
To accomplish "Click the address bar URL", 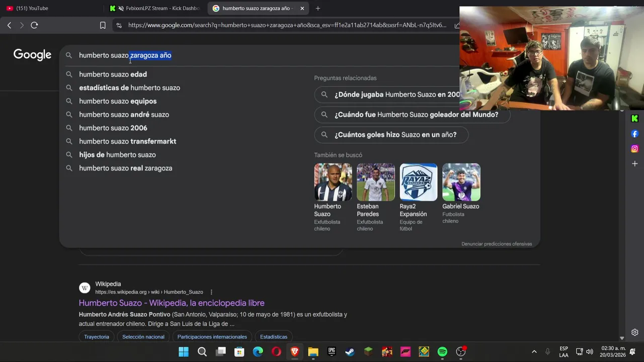I will click(x=287, y=25).
